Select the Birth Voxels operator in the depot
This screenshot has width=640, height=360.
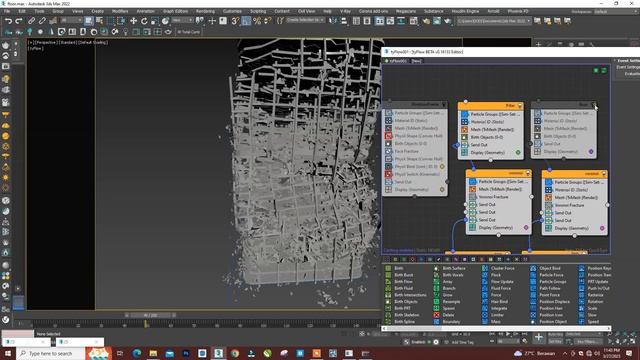[449, 275]
